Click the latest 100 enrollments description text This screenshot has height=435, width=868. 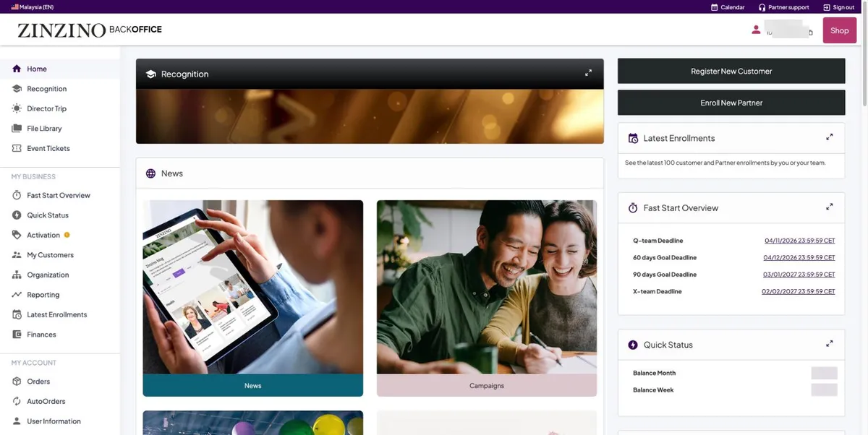(x=725, y=163)
